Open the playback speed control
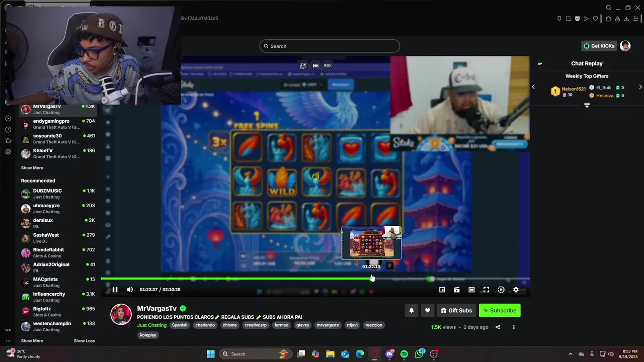Viewport: 644px width, 362px height. [x=501, y=290]
